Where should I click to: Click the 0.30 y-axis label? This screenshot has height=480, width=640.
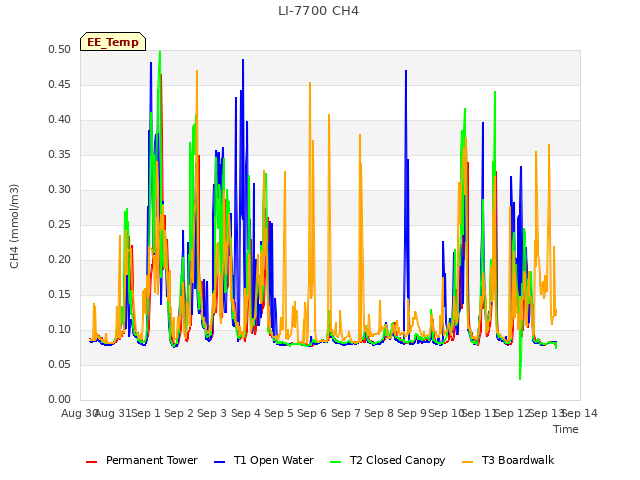tap(60, 189)
